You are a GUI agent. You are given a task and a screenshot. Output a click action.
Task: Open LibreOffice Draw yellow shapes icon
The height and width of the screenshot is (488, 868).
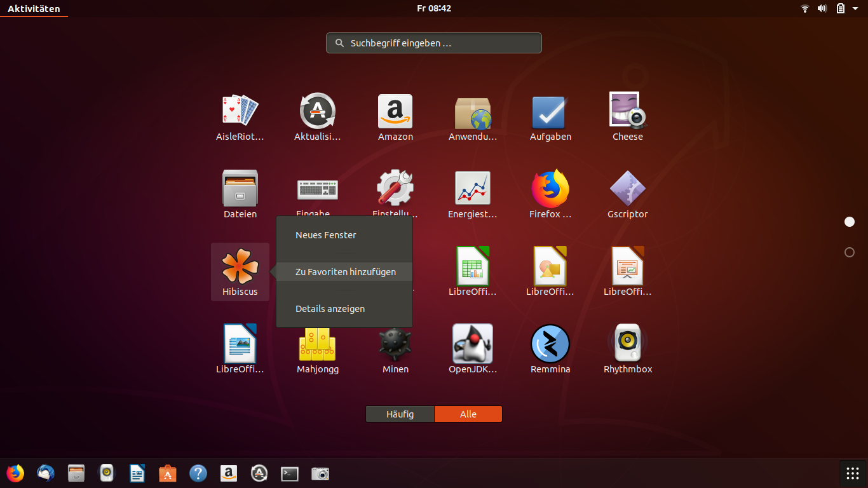point(550,266)
